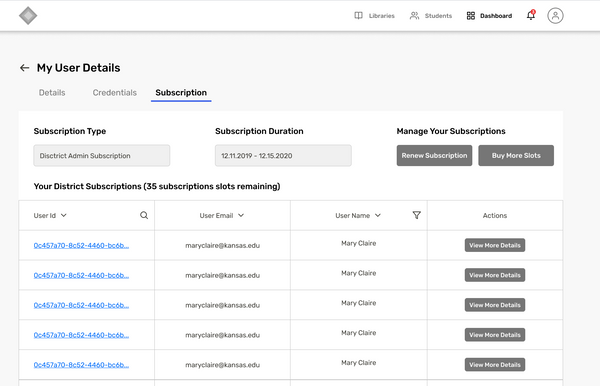Open first row user ID link
Viewport: 600px width, 386px height.
[x=81, y=246]
